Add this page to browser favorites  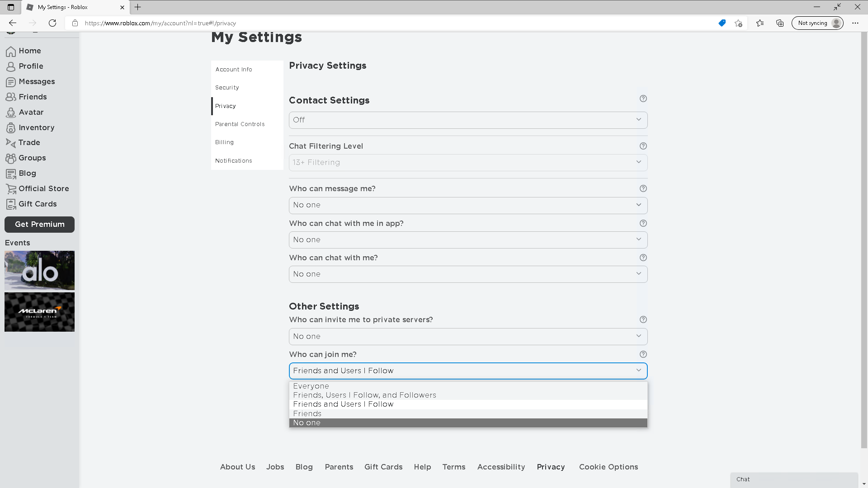coord(738,23)
